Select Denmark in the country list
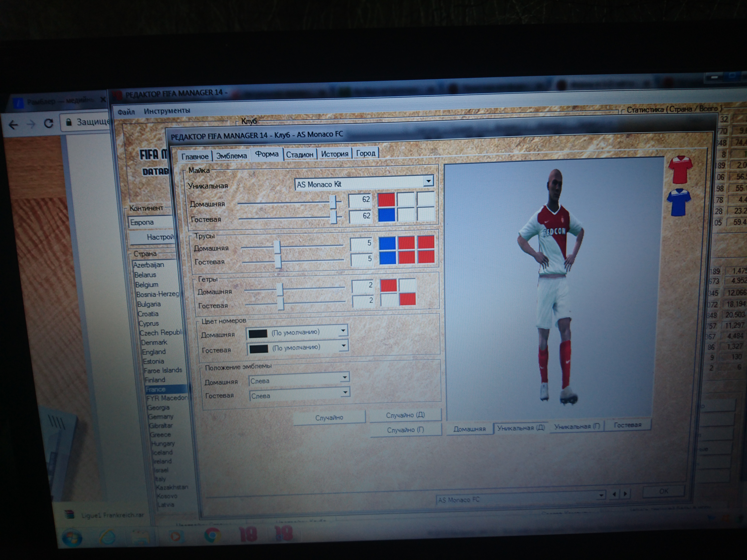Image resolution: width=747 pixels, height=560 pixels. [x=154, y=342]
